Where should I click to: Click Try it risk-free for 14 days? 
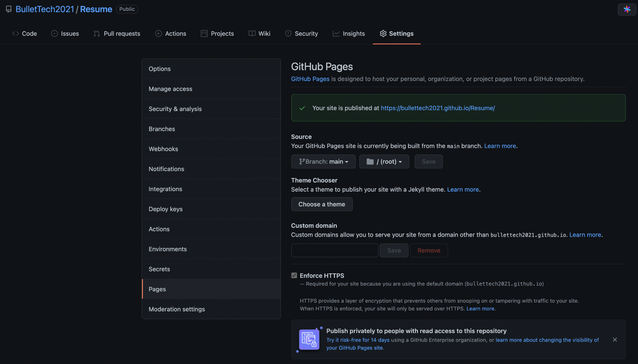[358, 340]
